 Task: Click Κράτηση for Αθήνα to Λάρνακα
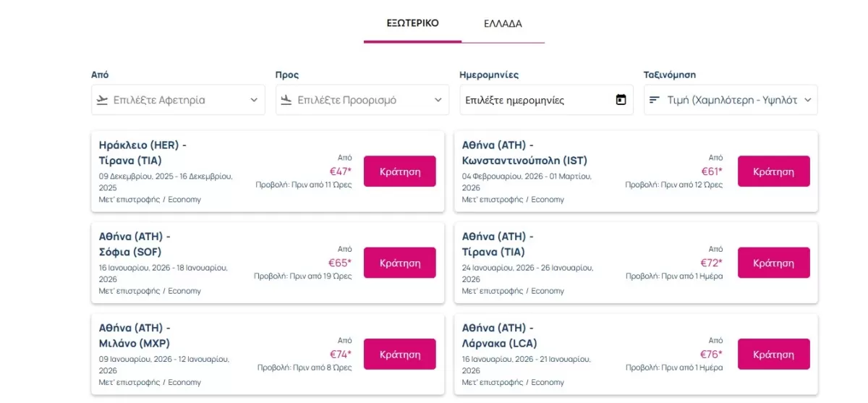(x=774, y=355)
